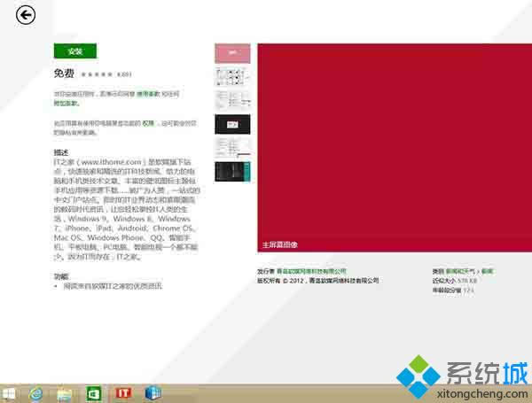Open the 新闻 subcategory link
The height and width of the screenshot is (403, 532).
(487, 271)
